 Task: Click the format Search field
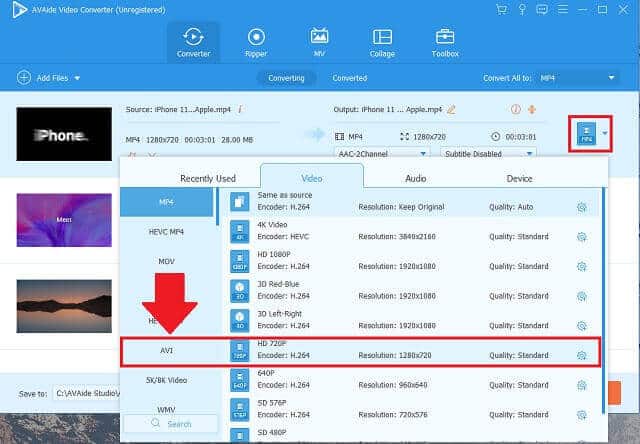coord(171,424)
